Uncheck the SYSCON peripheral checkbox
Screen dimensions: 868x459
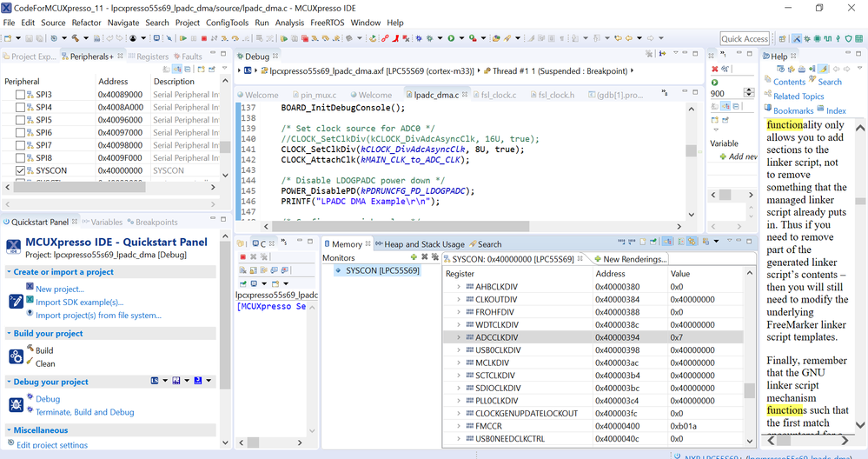click(x=22, y=171)
